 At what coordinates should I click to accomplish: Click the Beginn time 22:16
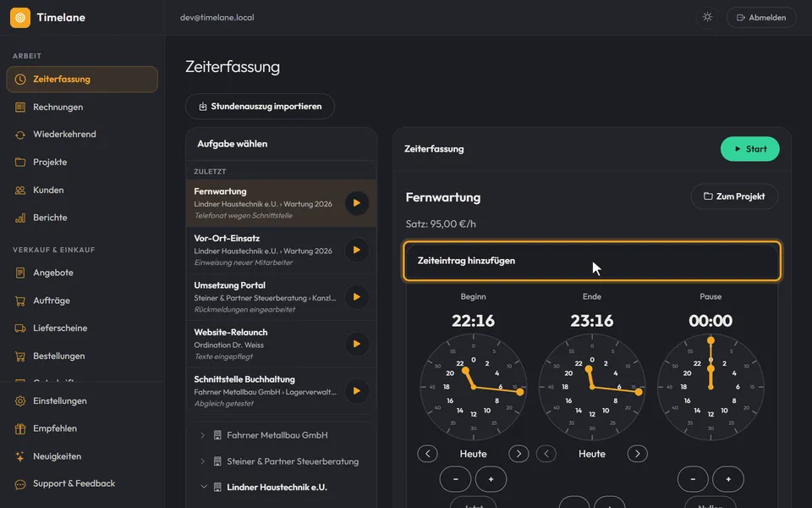pyautogui.click(x=474, y=321)
